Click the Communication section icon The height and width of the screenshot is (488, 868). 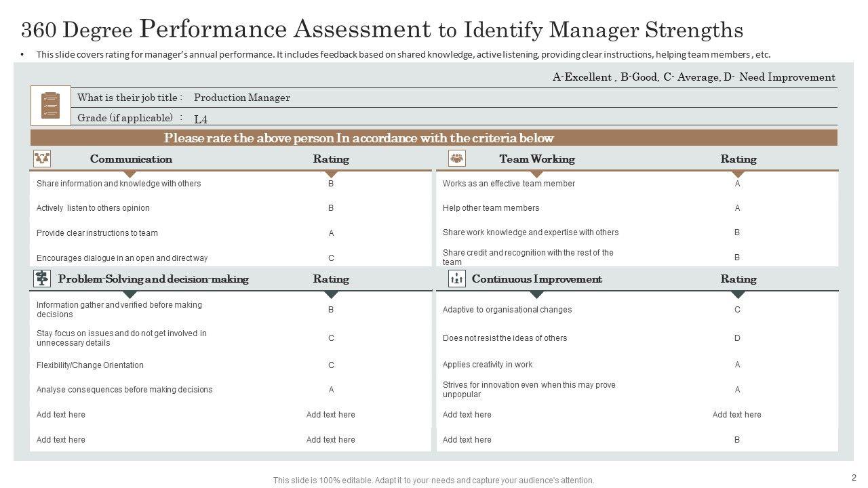[42, 159]
